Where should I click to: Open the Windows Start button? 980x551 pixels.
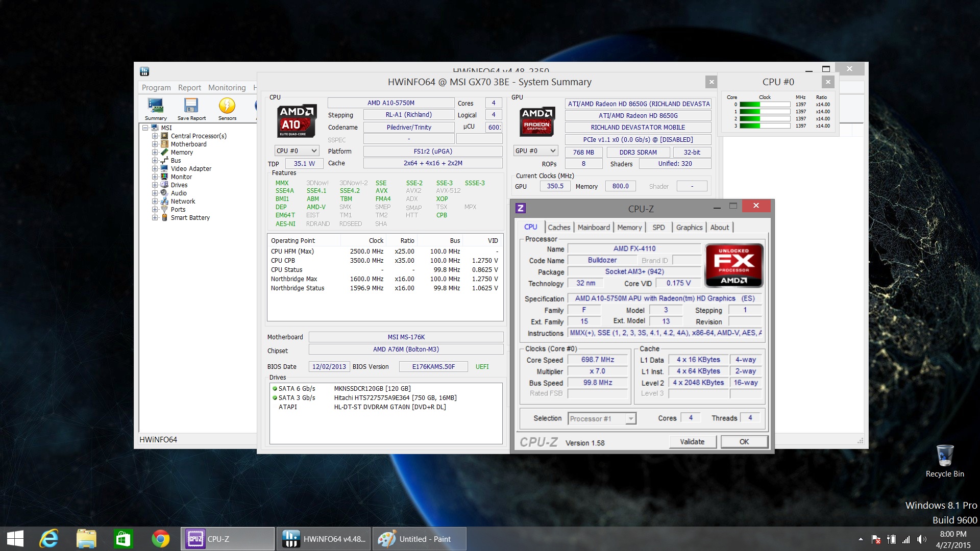pos(15,539)
